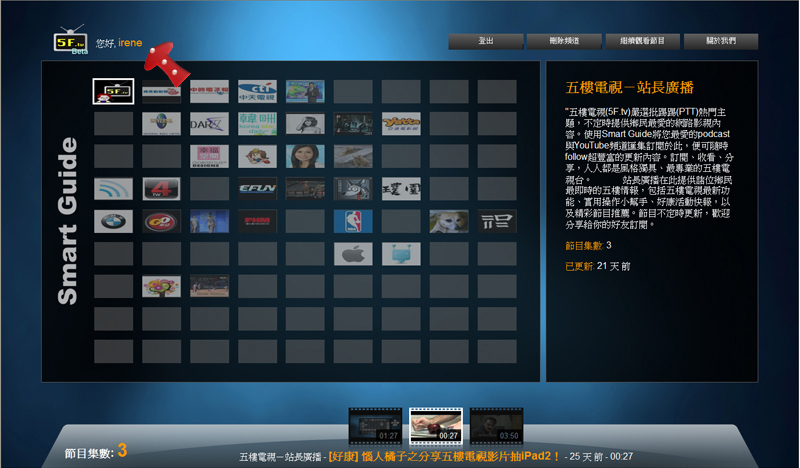Open the Universal globe channel tile
Screen dimensions: 800x468
pos(161,124)
